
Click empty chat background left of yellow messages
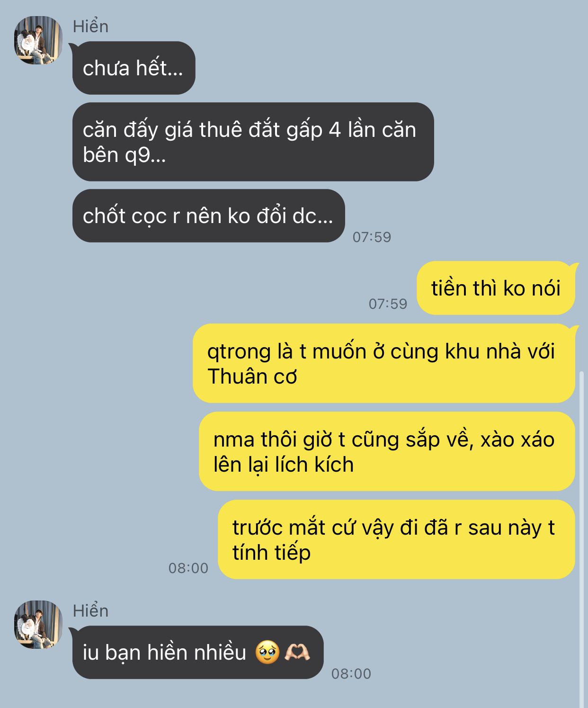95,426
